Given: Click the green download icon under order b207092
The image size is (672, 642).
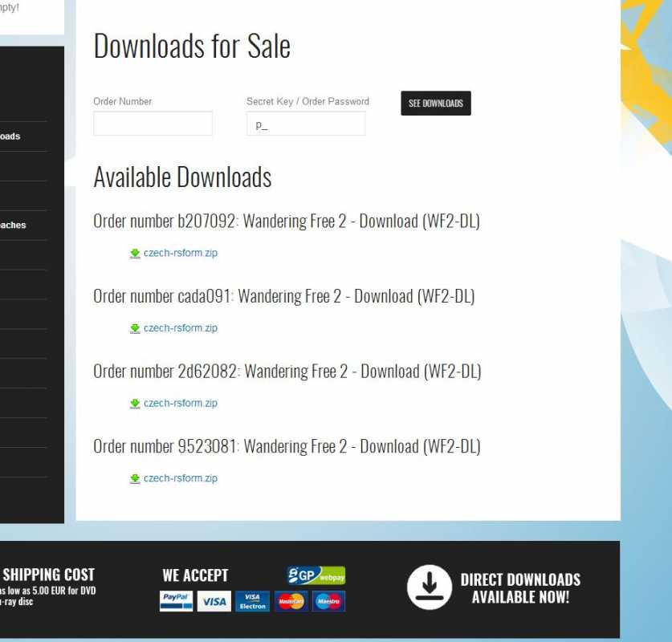Looking at the screenshot, I should 135,254.
